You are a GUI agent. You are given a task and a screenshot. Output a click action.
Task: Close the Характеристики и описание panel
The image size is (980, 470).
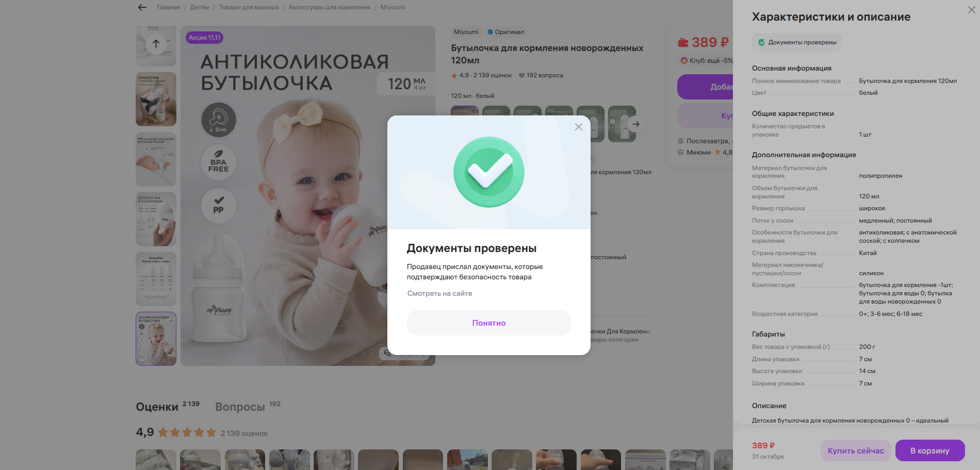971,10
